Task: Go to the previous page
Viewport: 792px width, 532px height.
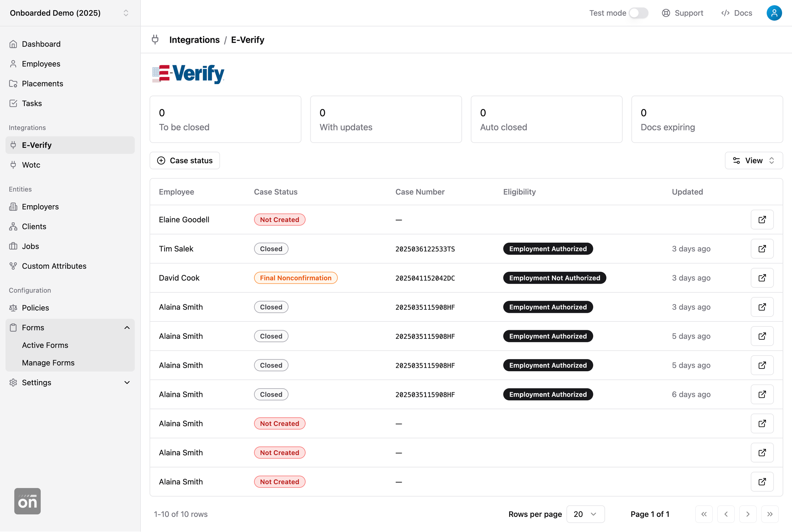Action: coord(726,514)
